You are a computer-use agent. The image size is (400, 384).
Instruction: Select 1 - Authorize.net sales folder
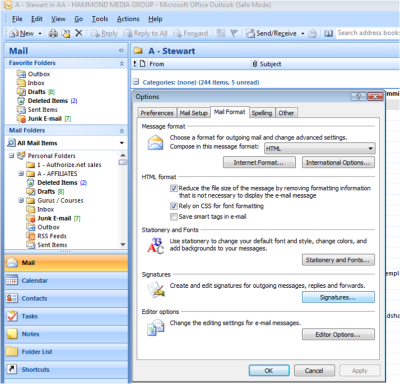(64, 165)
